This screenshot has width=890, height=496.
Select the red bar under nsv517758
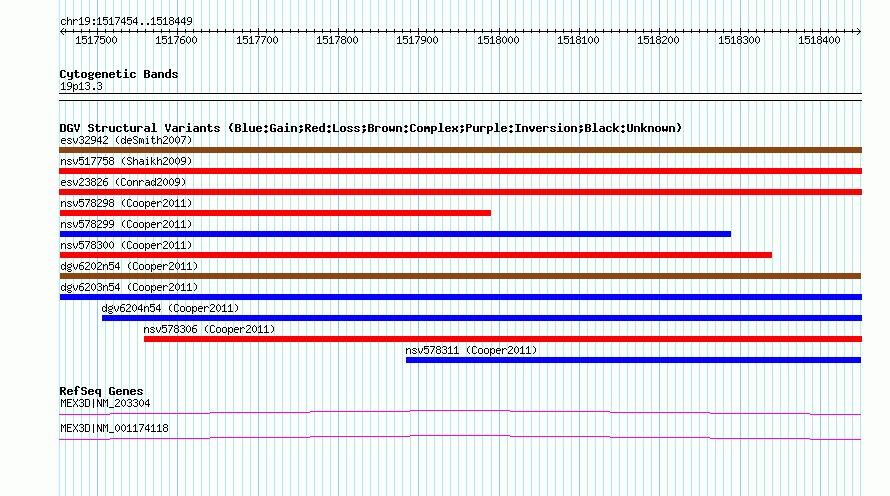click(x=460, y=171)
